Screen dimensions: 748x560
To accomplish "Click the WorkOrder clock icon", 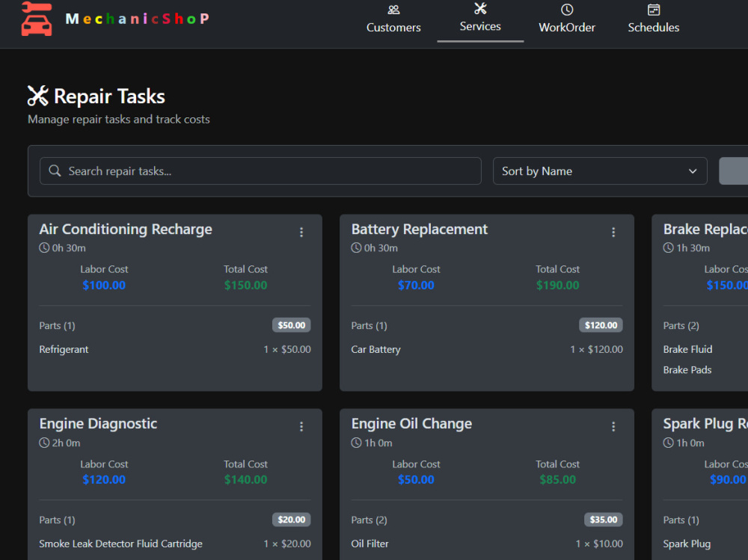I will (567, 10).
